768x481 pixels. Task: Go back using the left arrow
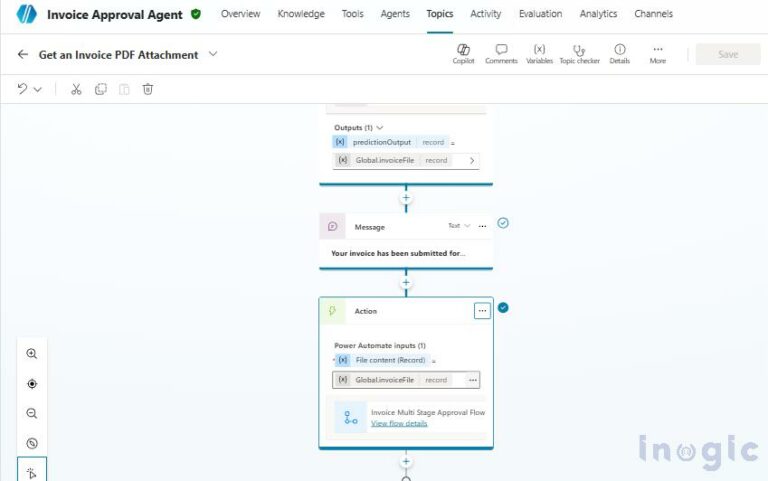coord(23,54)
